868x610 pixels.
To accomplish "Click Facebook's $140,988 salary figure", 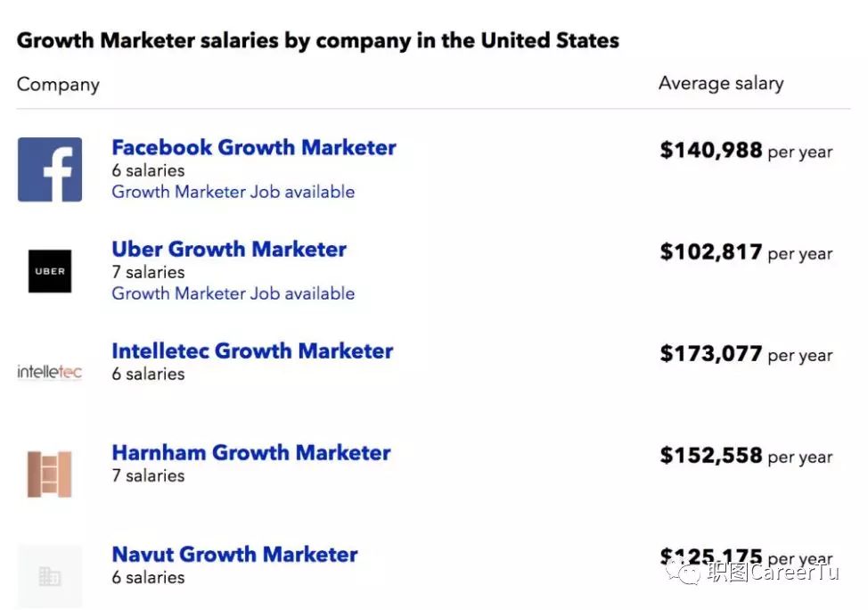I will [711, 151].
